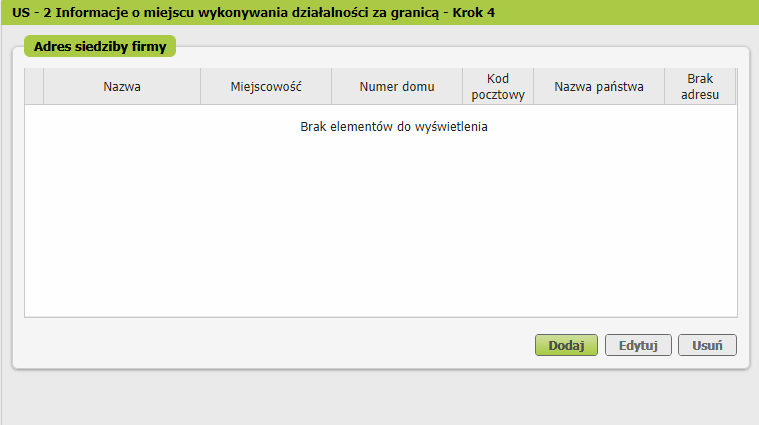Image resolution: width=759 pixels, height=425 pixels.
Task: Click divider between Numer domu and Kod pocztowy
Action: point(463,87)
